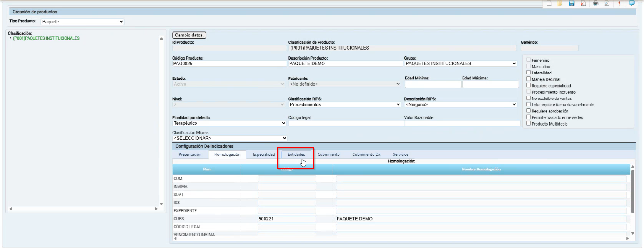Click the Plan column header
This screenshot has height=248, width=644.
pyautogui.click(x=207, y=169)
